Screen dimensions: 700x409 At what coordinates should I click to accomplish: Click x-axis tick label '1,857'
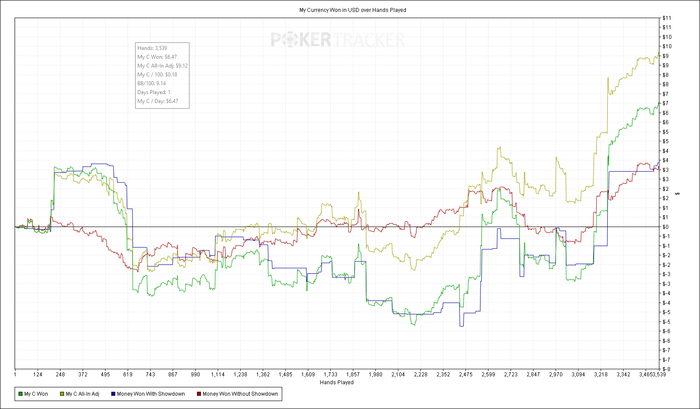click(353, 375)
